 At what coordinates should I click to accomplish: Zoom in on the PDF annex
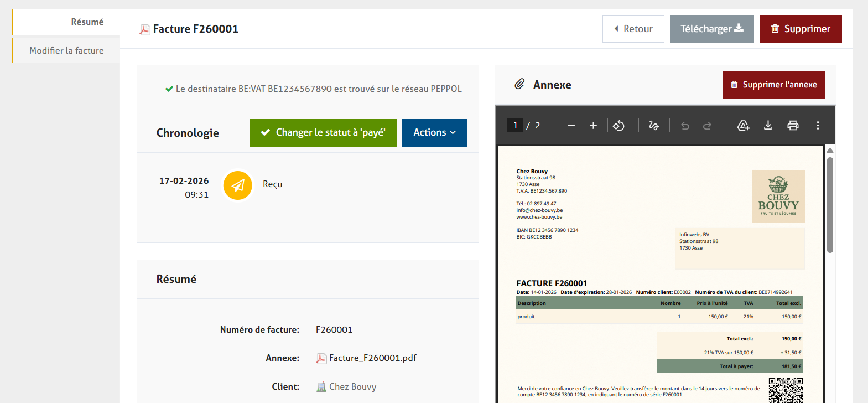[x=593, y=126]
